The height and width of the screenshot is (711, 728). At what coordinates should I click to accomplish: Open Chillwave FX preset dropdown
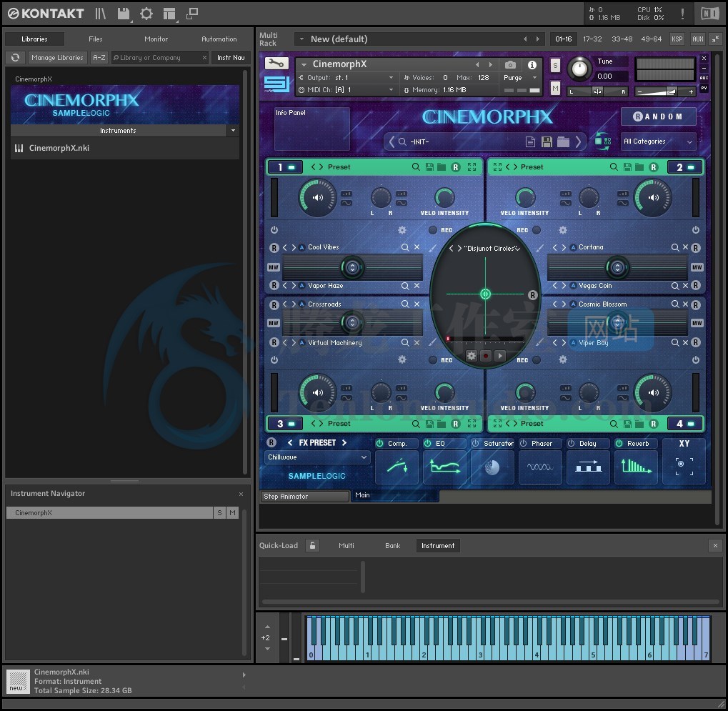[x=318, y=457]
